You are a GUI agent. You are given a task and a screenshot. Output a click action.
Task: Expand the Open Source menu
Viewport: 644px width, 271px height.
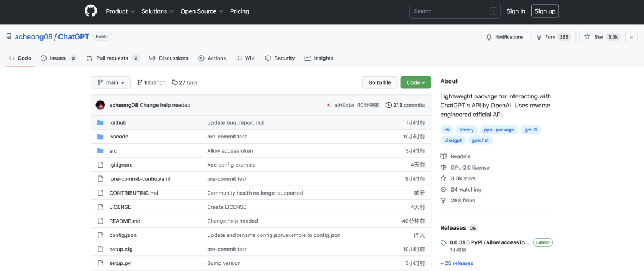[x=202, y=11]
